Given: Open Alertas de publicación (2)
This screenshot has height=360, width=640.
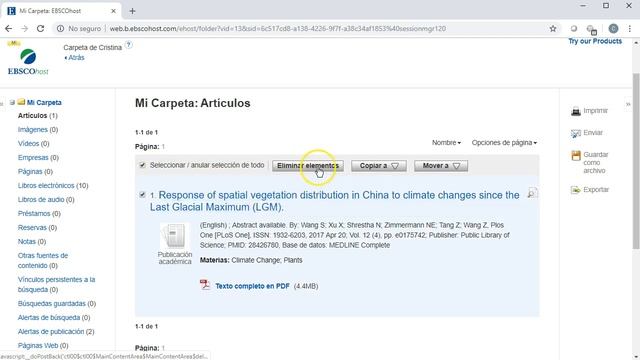Looking at the screenshot, I should point(56,331).
